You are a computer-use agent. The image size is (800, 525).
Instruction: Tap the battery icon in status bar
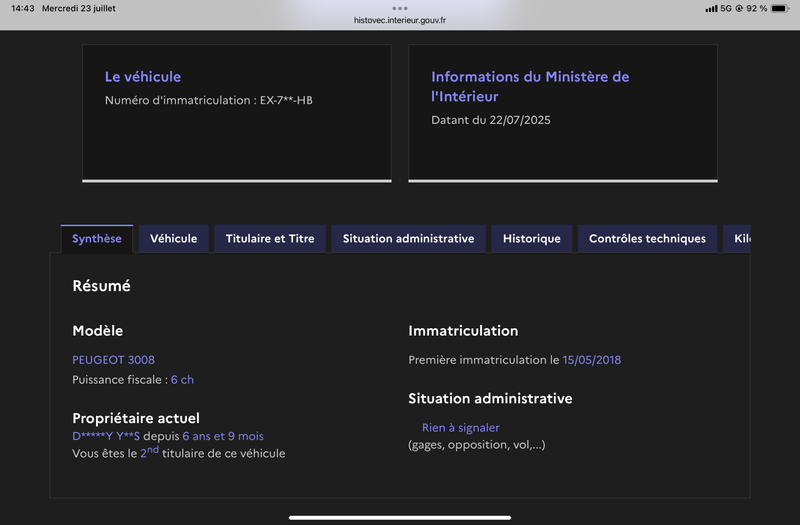click(x=780, y=8)
